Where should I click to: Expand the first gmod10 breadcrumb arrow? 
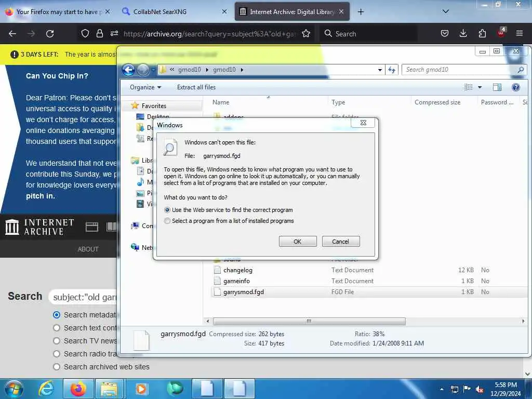tap(207, 70)
